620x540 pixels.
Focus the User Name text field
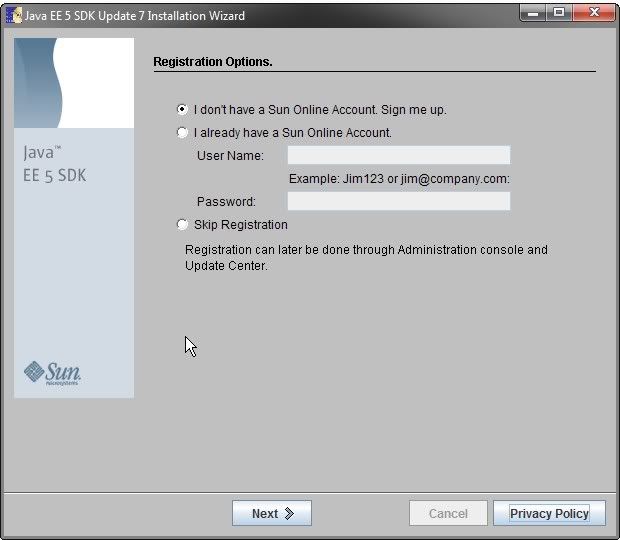[398, 155]
